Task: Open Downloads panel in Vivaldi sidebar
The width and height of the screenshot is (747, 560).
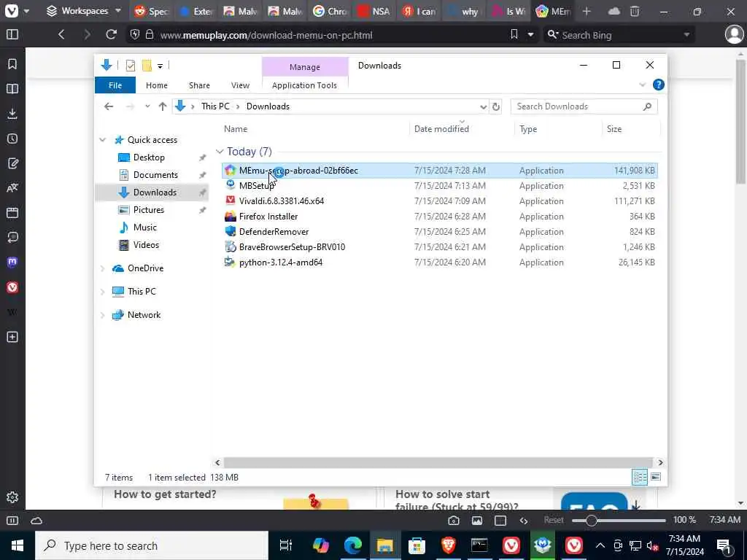Action: pos(12,113)
